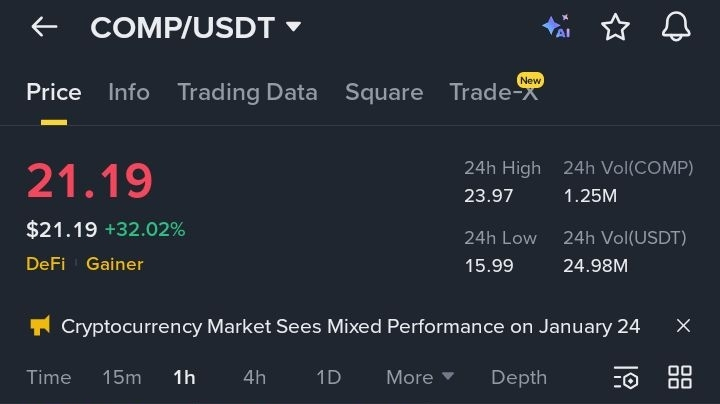Expand the More timeframes dropdown
Viewport: 720px width, 404px height.
(420, 377)
